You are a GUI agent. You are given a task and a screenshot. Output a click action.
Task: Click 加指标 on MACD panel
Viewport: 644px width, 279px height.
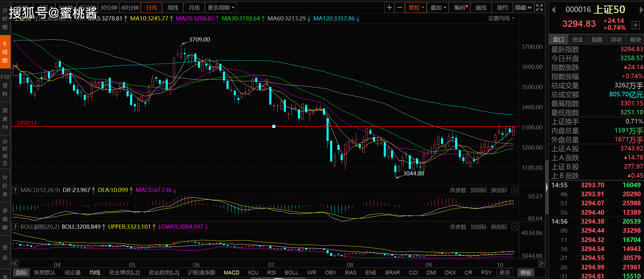[479, 190]
